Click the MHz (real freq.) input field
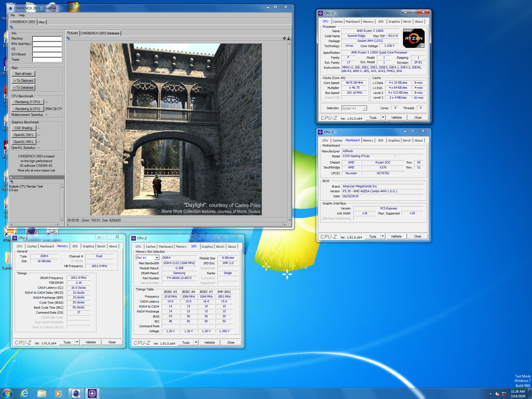The image size is (532, 399). (47, 44)
